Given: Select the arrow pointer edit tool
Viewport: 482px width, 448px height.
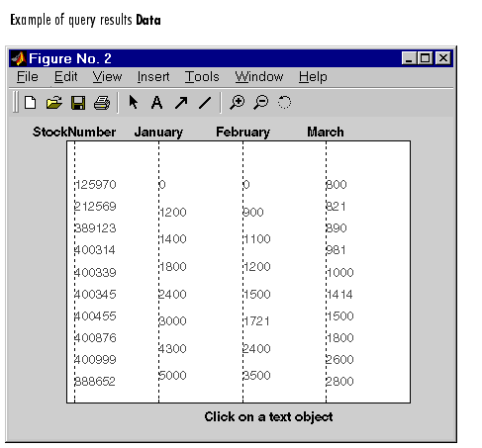Looking at the screenshot, I should coord(134,102).
